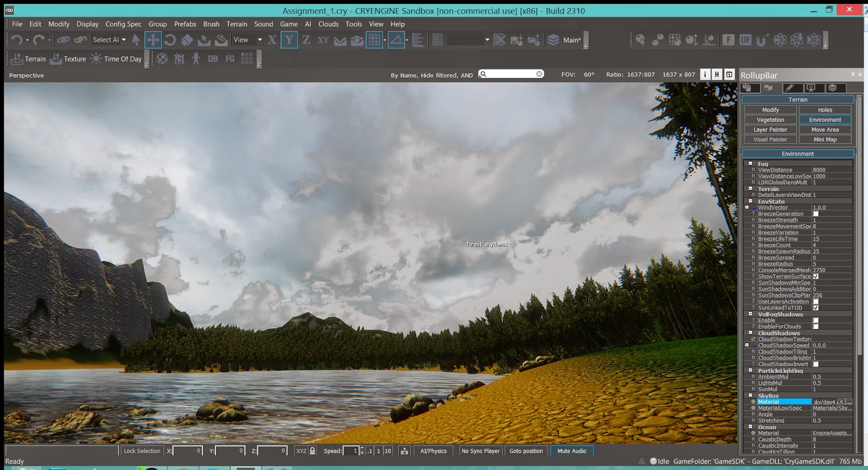The width and height of the screenshot is (868, 470).
Task: Open the Config Spec menu
Action: (123, 24)
